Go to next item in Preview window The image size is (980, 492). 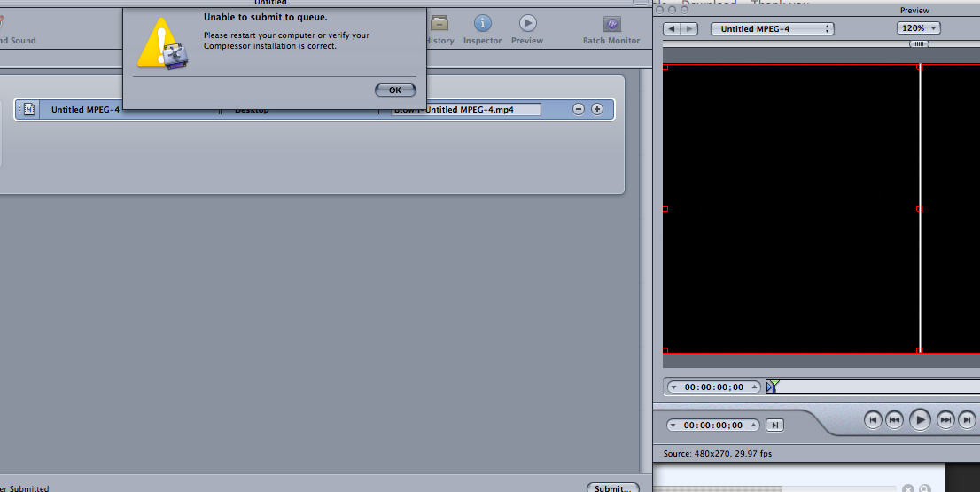689,28
